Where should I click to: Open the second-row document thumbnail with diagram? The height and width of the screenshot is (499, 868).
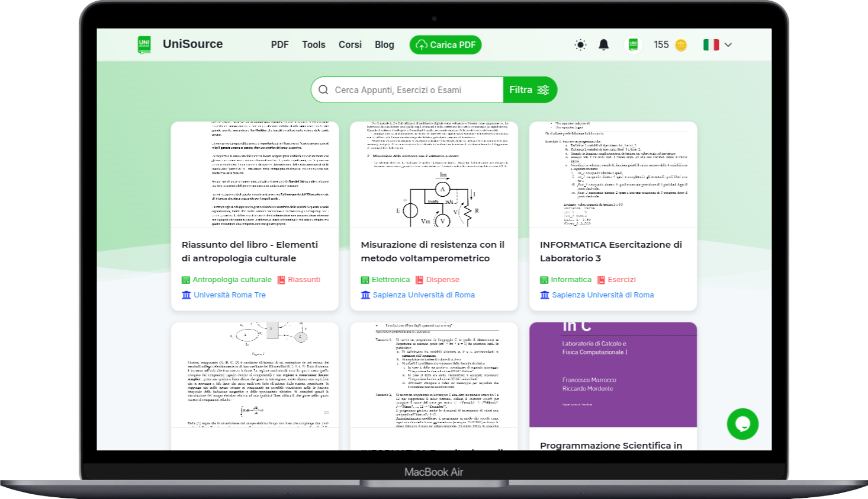click(x=255, y=375)
